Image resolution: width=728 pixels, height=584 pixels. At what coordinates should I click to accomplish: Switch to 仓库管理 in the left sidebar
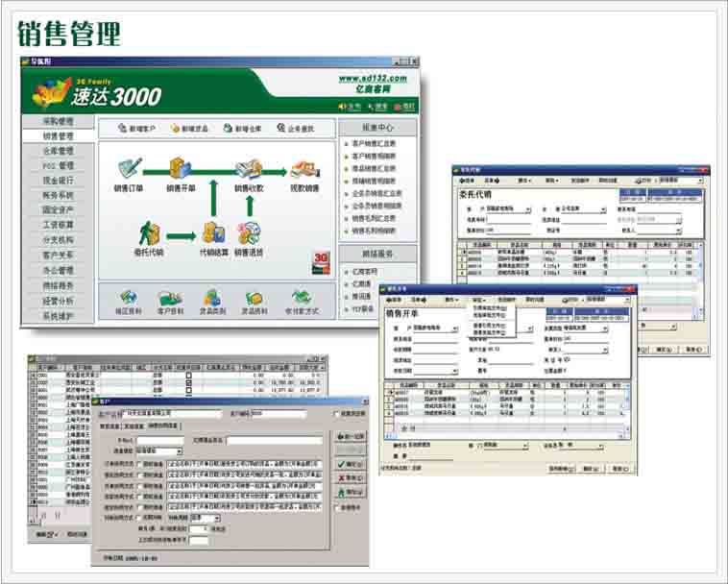coord(58,151)
